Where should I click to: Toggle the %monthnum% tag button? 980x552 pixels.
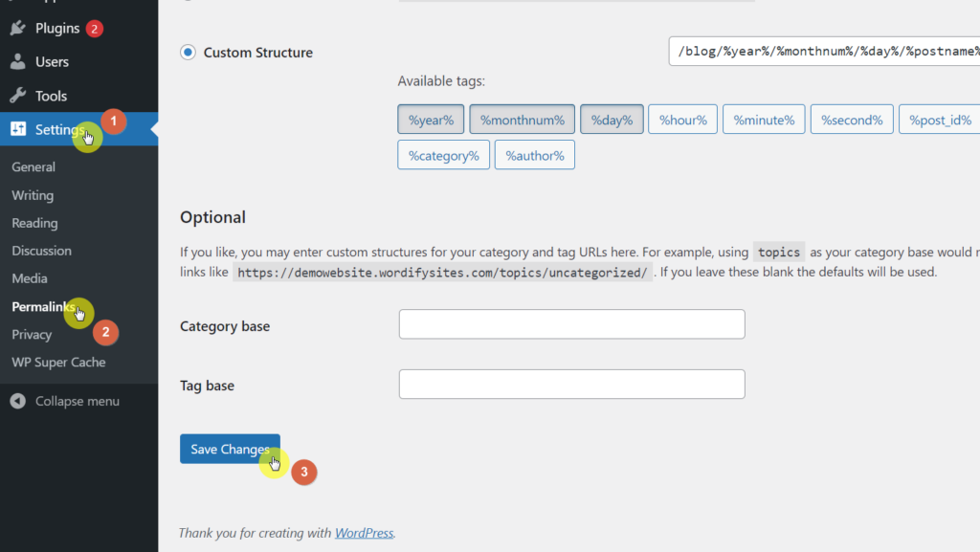pos(522,120)
